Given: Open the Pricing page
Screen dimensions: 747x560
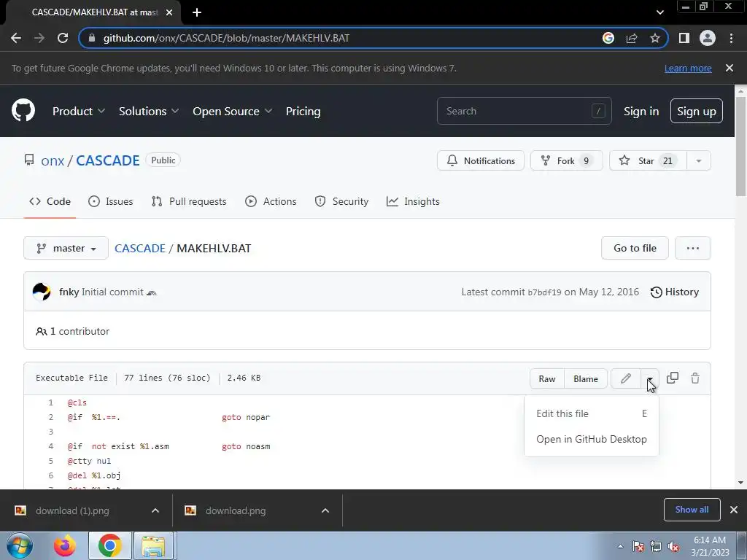Looking at the screenshot, I should pos(303,111).
